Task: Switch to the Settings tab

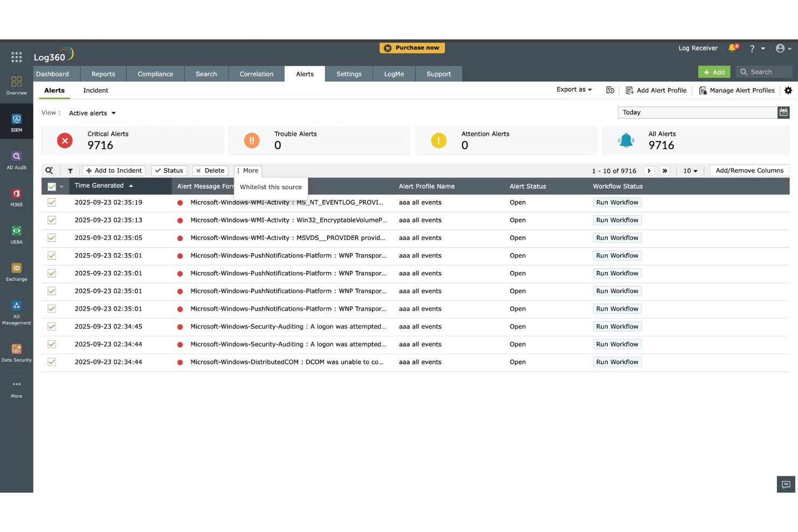Action: (349, 74)
